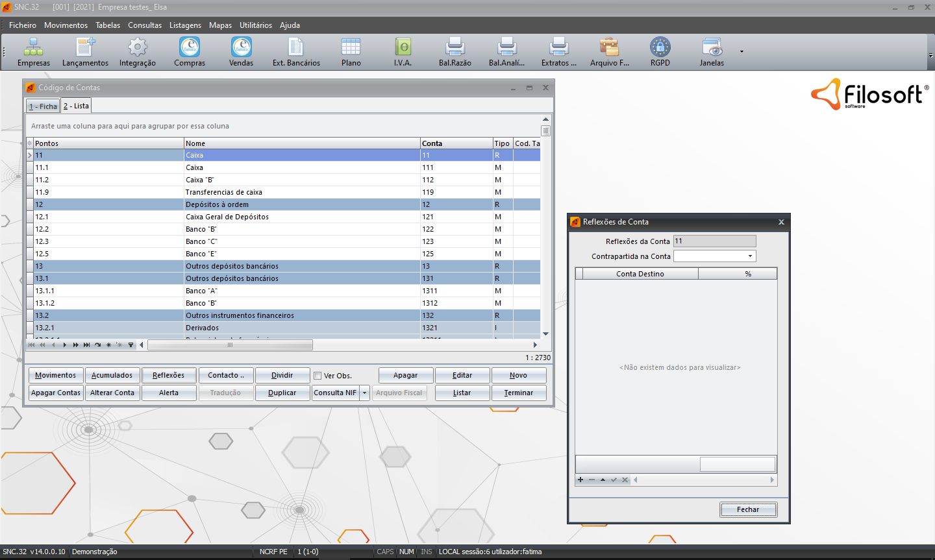Click the Reflexões button
This screenshot has height=560, width=935.
168,376
